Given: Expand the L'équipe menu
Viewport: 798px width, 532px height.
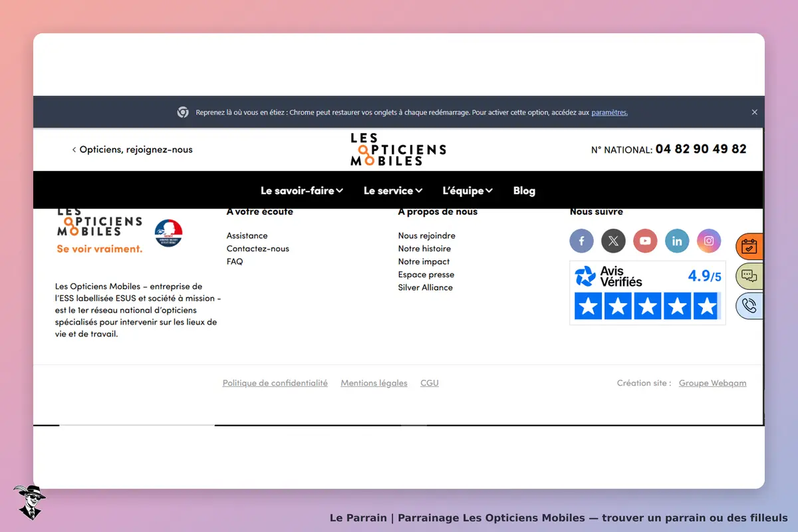Looking at the screenshot, I should [467, 190].
